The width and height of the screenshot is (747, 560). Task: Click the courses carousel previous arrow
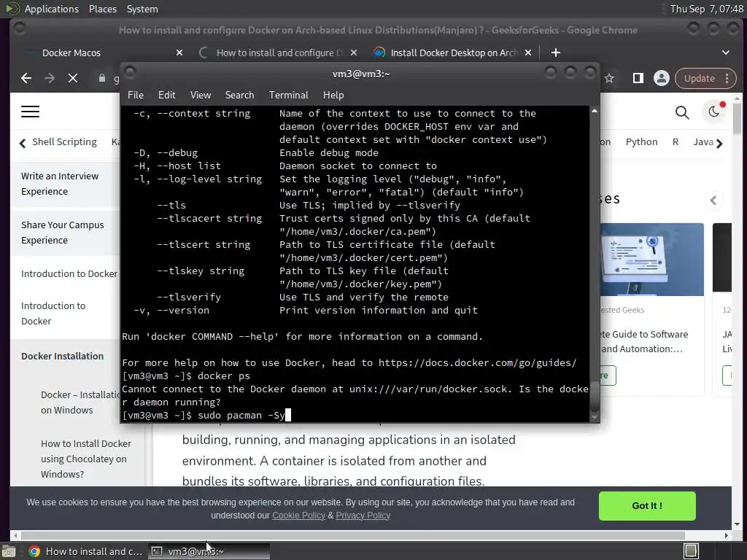coord(713,201)
